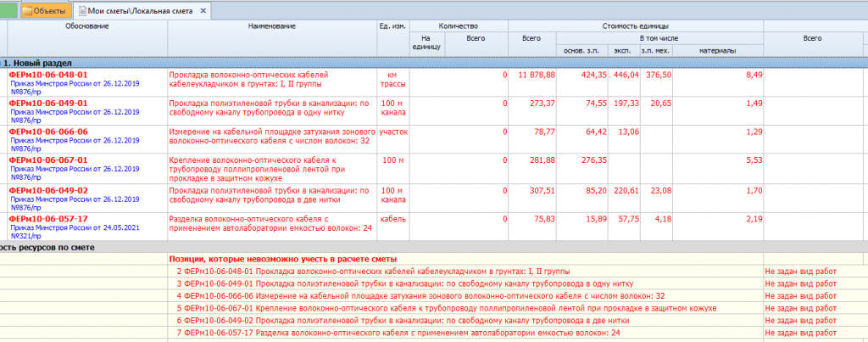Click Не задан вид работ for row 2

800,272
